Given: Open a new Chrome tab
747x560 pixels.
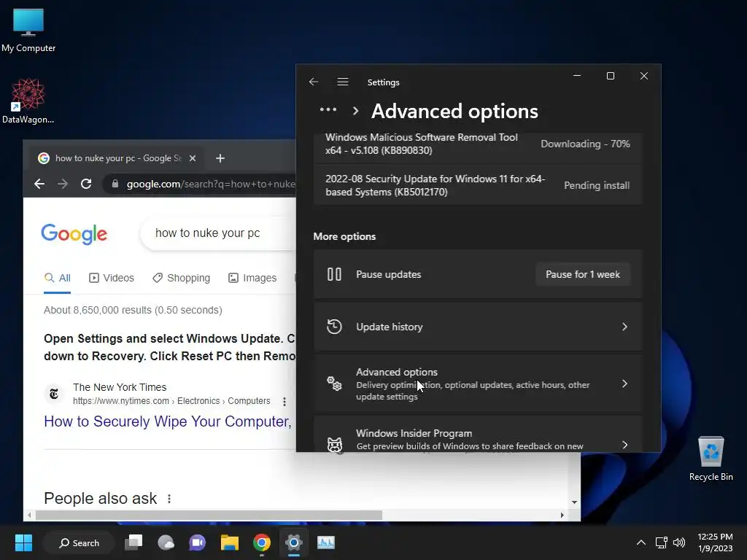Looking at the screenshot, I should click(x=220, y=158).
